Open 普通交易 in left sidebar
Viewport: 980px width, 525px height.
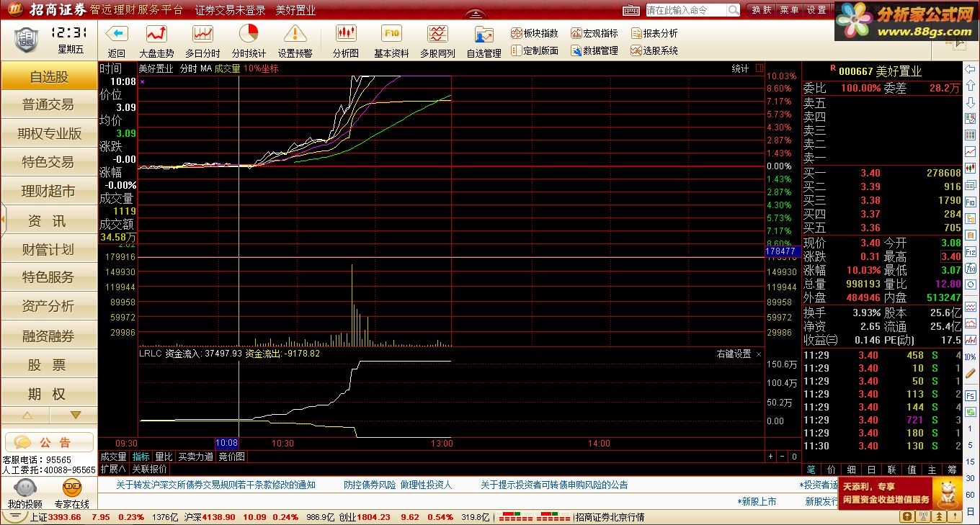pyautogui.click(x=49, y=104)
